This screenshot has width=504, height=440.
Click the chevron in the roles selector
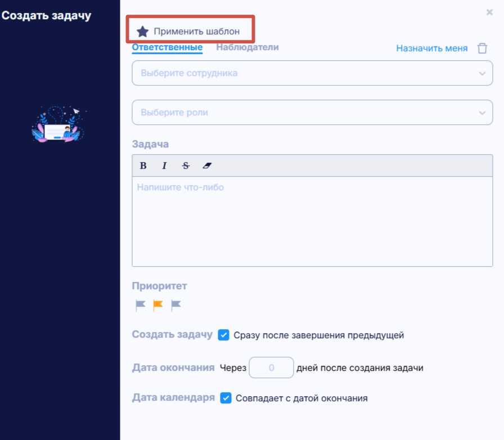pyautogui.click(x=482, y=113)
